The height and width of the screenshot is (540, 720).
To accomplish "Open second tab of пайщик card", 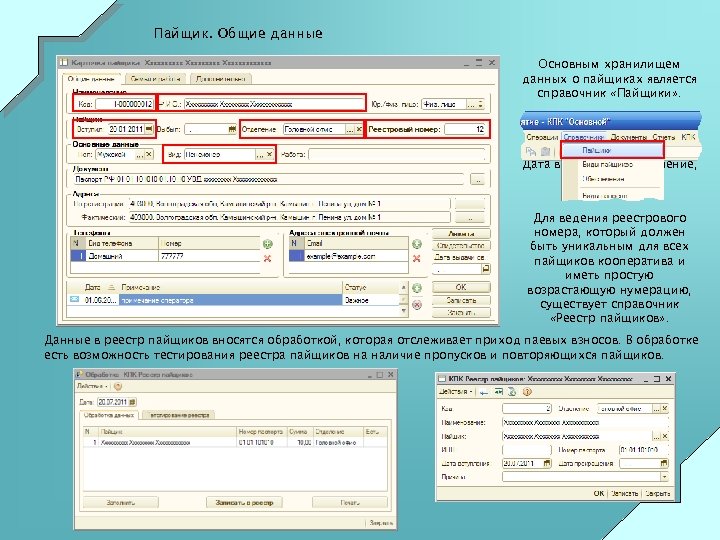I will [x=156, y=79].
